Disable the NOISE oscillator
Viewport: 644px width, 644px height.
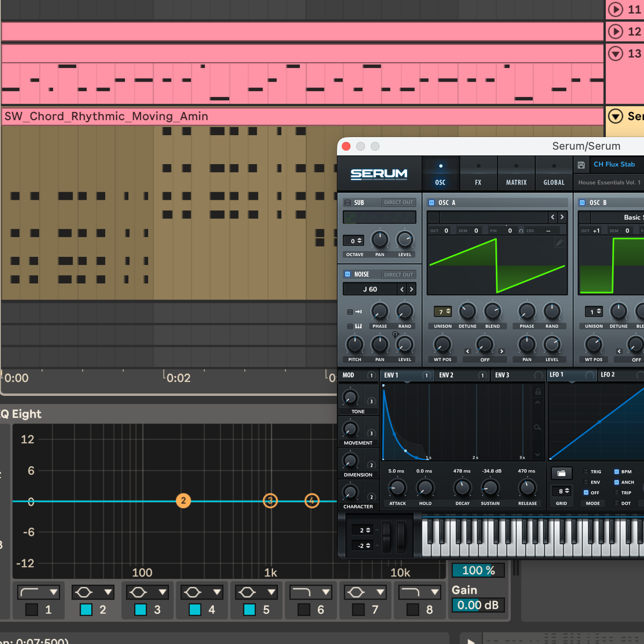tap(348, 274)
